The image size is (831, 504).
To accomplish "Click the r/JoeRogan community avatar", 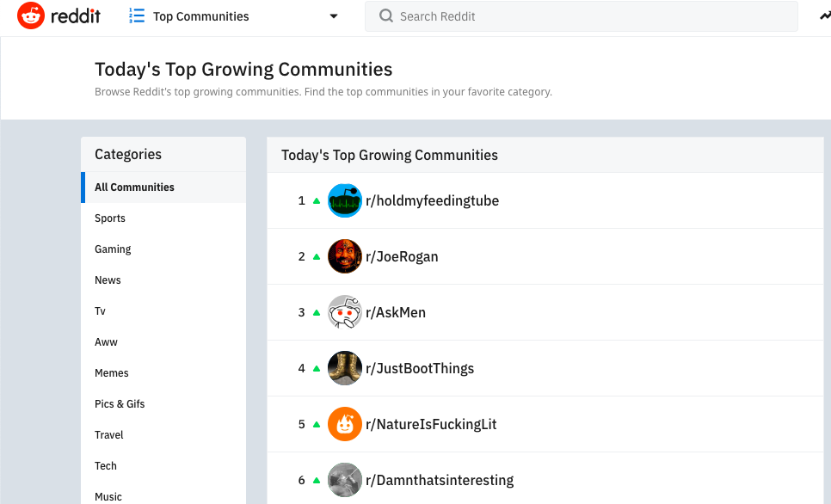I will coord(345,256).
